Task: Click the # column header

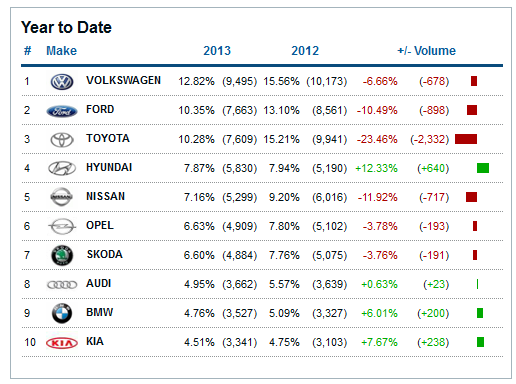Action: click(x=27, y=51)
